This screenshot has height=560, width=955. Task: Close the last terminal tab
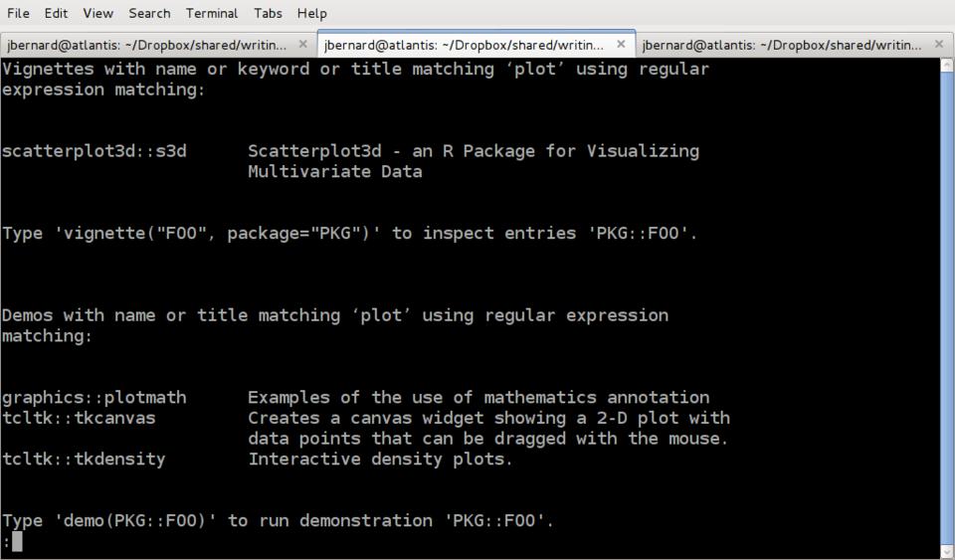[x=938, y=45]
